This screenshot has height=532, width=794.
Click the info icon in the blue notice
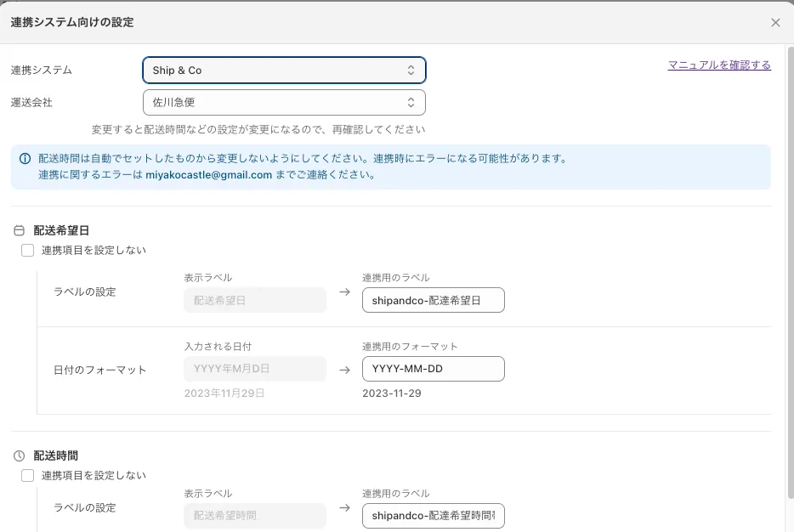24,159
